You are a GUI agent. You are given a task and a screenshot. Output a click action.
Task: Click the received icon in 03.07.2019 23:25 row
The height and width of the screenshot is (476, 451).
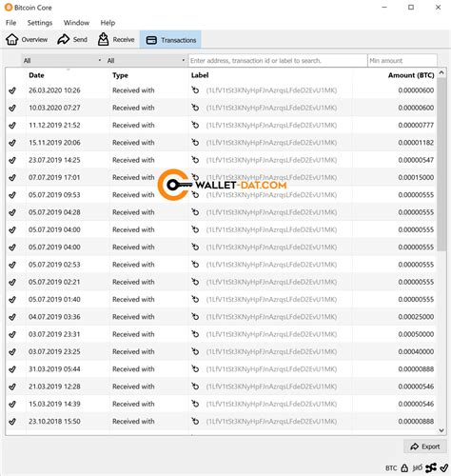195,351
